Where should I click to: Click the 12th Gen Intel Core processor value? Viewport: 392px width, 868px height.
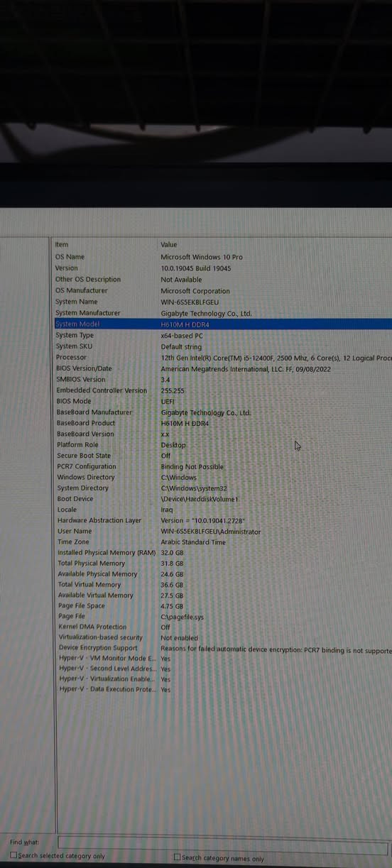[276, 358]
